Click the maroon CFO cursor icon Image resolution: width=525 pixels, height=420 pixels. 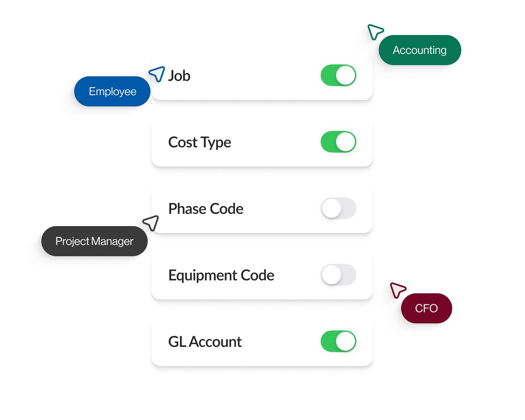click(398, 290)
